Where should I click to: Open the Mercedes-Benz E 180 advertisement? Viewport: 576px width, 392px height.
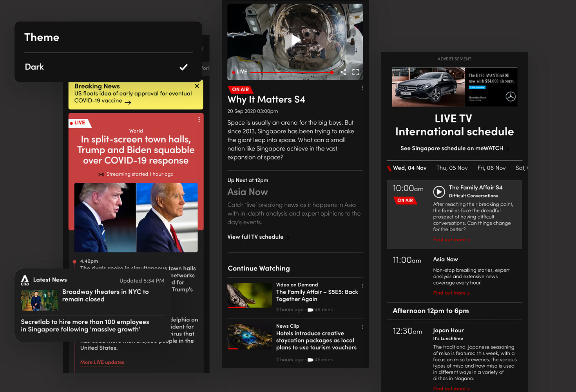coord(455,87)
